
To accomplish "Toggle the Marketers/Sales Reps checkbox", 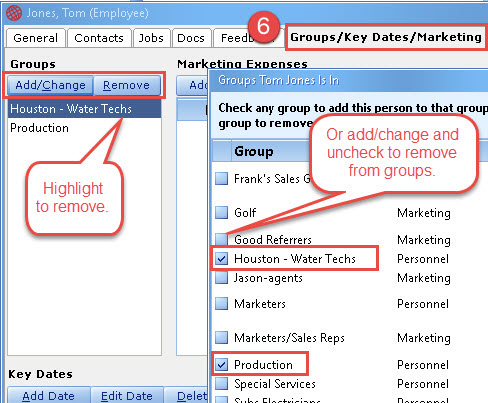I will coord(221,338).
